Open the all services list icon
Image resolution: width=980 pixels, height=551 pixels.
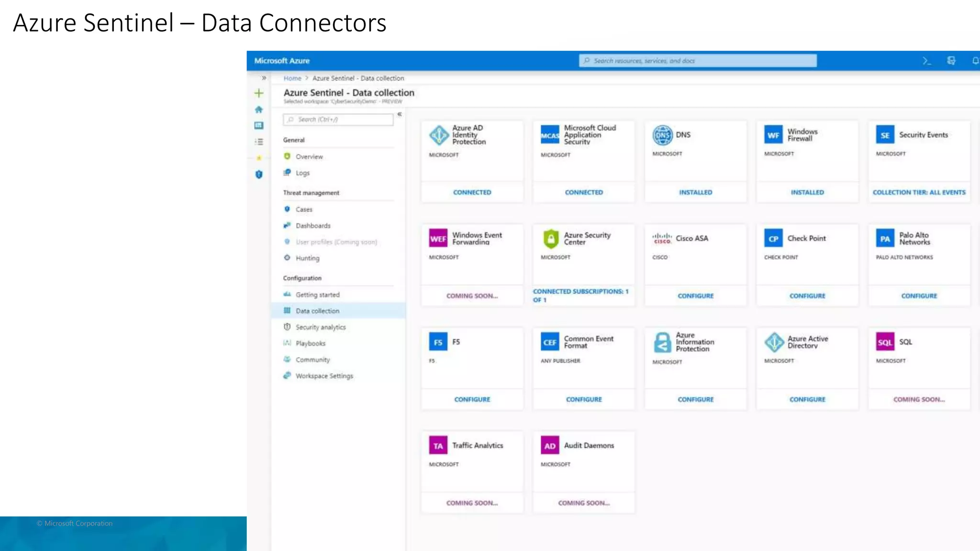(x=259, y=142)
